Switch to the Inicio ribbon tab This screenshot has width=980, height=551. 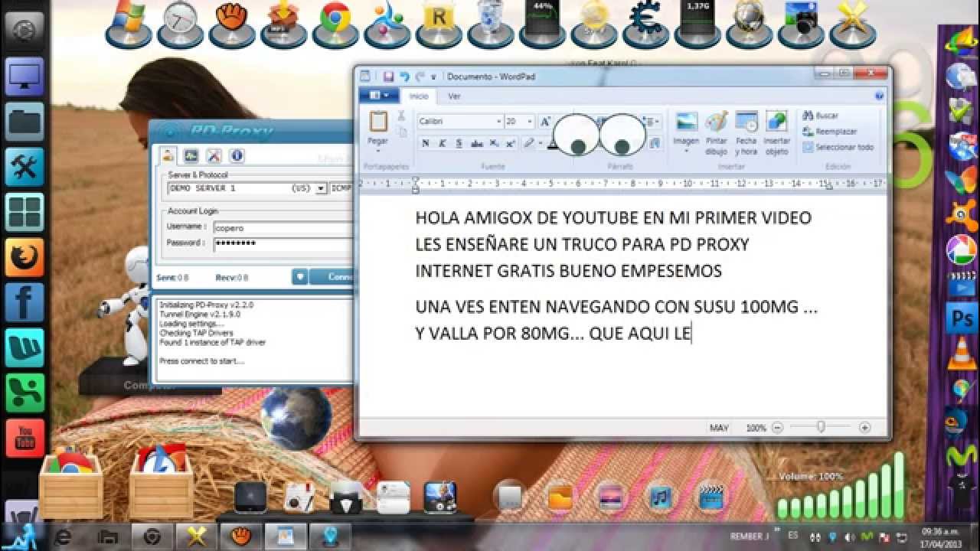pos(419,96)
